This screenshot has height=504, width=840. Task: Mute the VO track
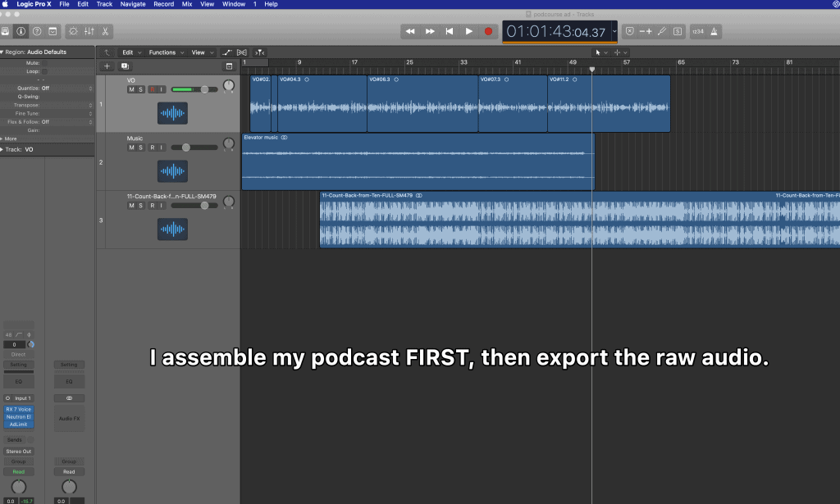[132, 89]
